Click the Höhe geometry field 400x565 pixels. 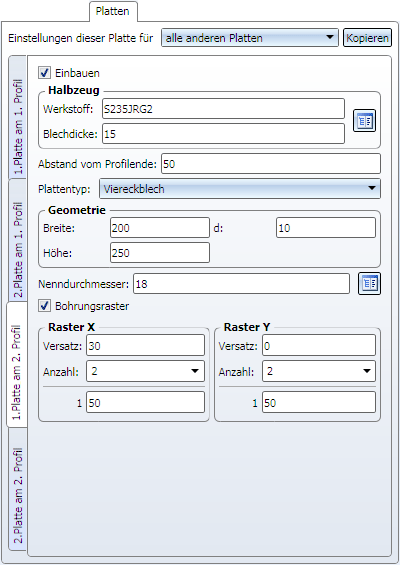coord(160,253)
